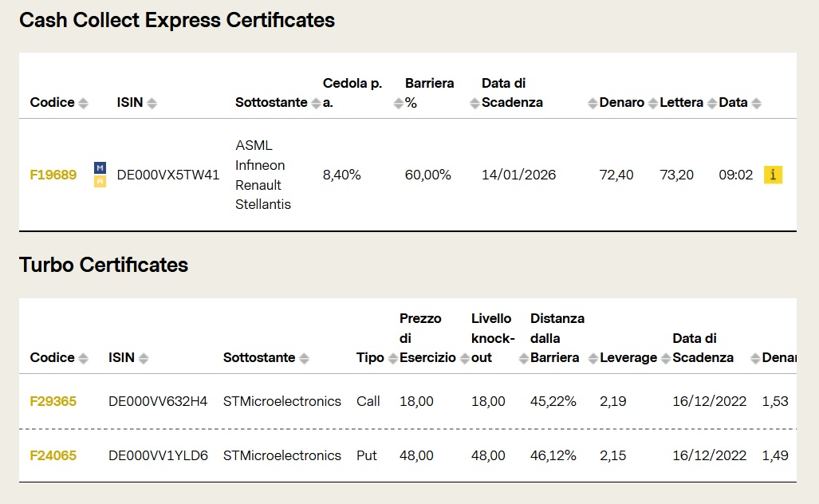The height and width of the screenshot is (504, 819).
Task: Sort by Lettera column
Action: pos(712,104)
